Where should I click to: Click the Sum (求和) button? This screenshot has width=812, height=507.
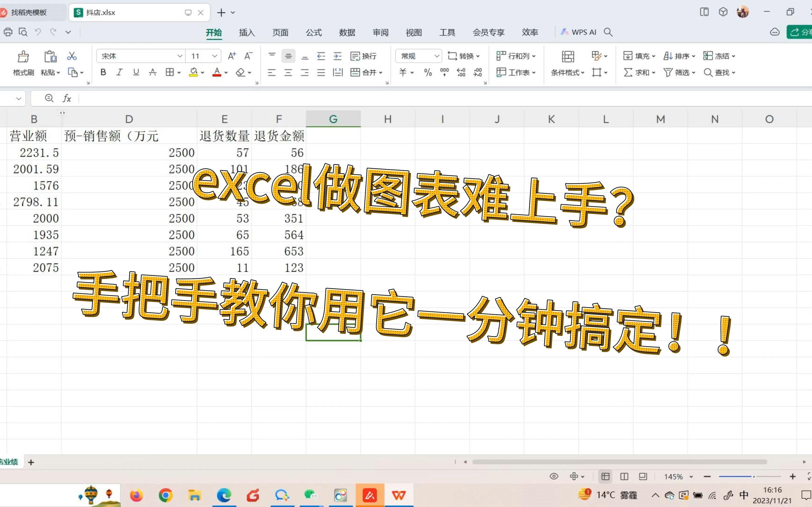[x=639, y=73]
